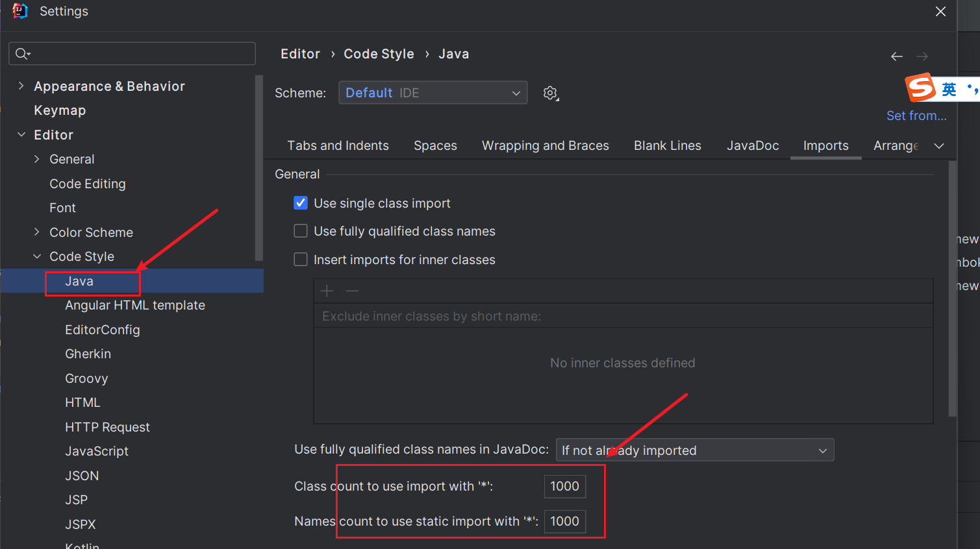Switch to the Blank Lines tab
980x549 pixels.
[667, 145]
